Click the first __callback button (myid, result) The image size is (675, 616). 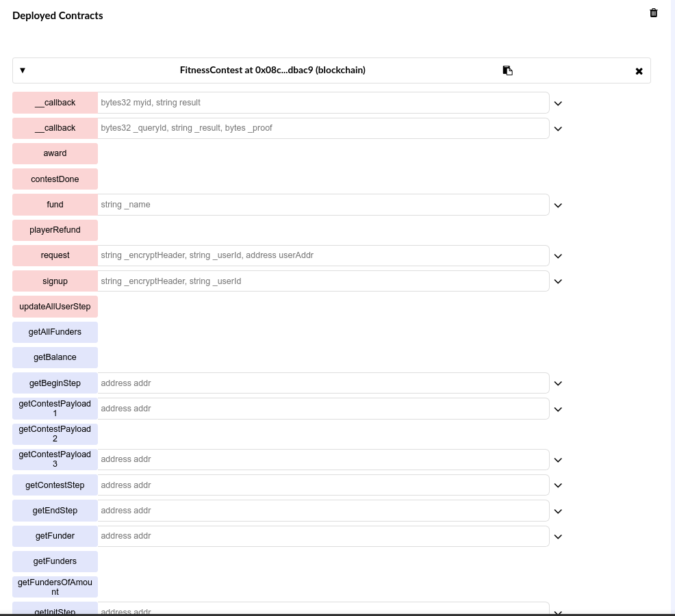[x=55, y=103]
